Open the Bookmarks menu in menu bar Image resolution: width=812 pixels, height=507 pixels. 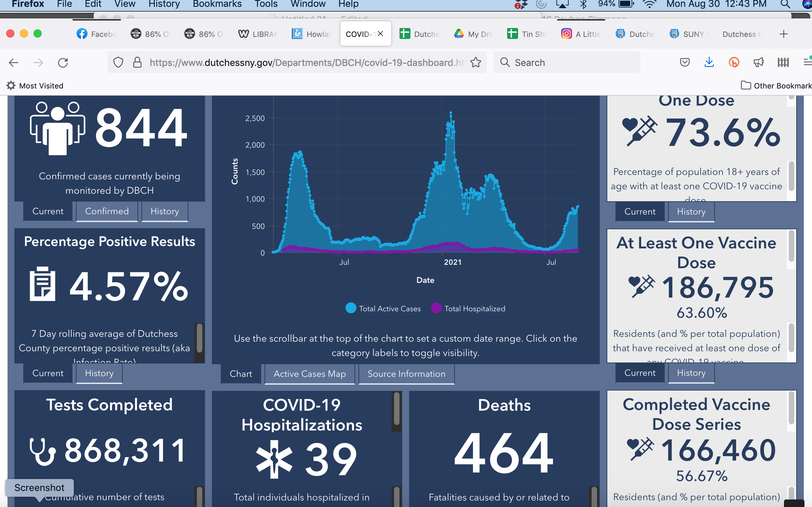[217, 4]
